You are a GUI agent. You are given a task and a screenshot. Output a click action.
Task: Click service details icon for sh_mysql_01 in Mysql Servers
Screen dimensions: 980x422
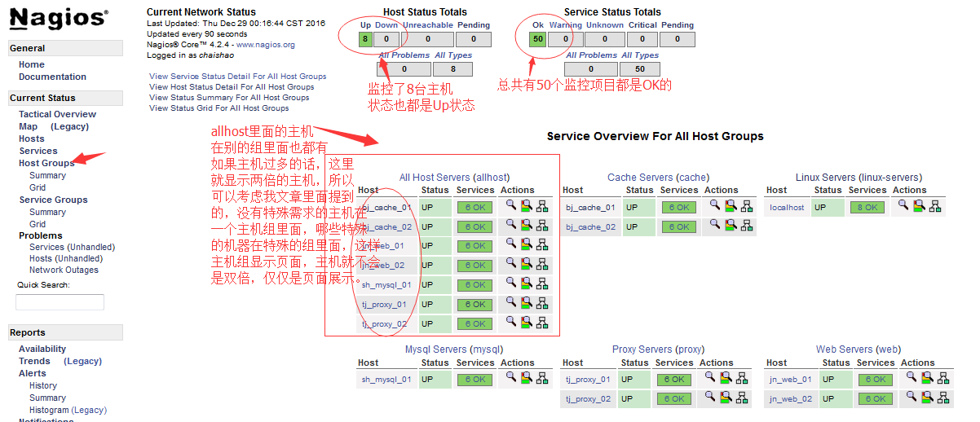tap(527, 378)
